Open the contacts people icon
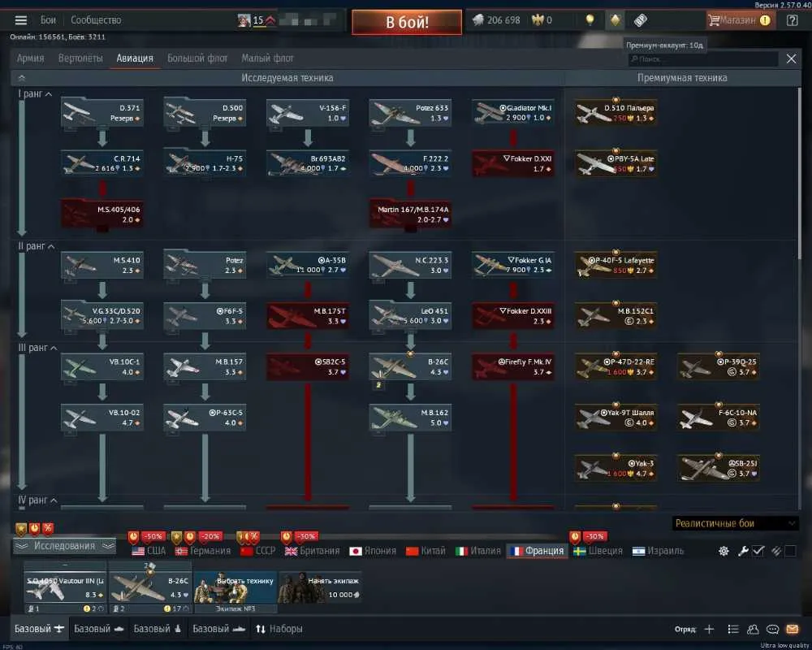The width and height of the screenshot is (812, 650). [x=753, y=629]
